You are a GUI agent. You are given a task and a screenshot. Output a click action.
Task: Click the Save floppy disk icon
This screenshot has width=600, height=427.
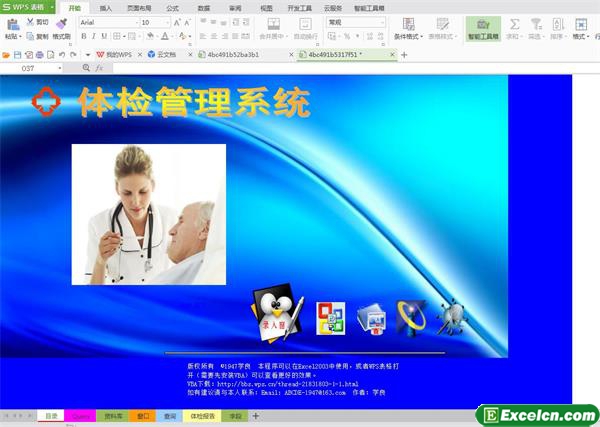[17, 55]
